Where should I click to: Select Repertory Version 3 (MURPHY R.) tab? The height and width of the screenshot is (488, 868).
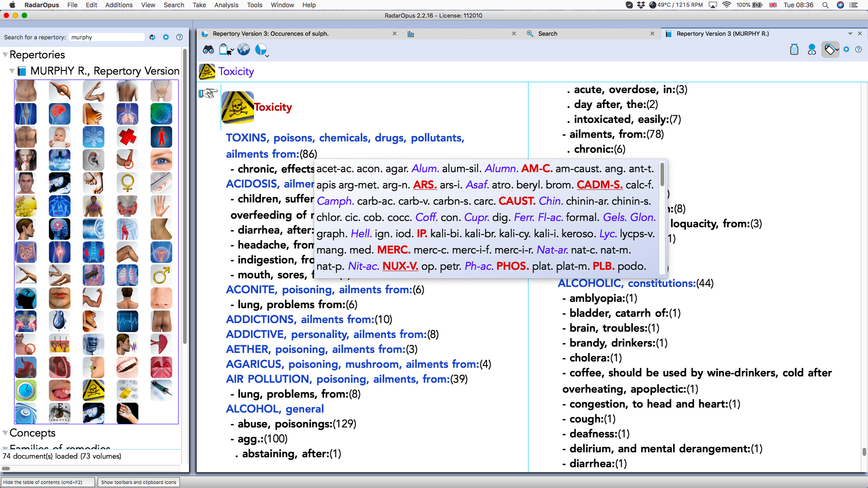pos(722,33)
